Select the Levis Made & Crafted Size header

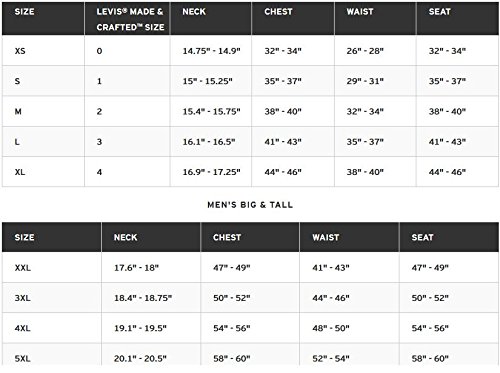pos(130,19)
